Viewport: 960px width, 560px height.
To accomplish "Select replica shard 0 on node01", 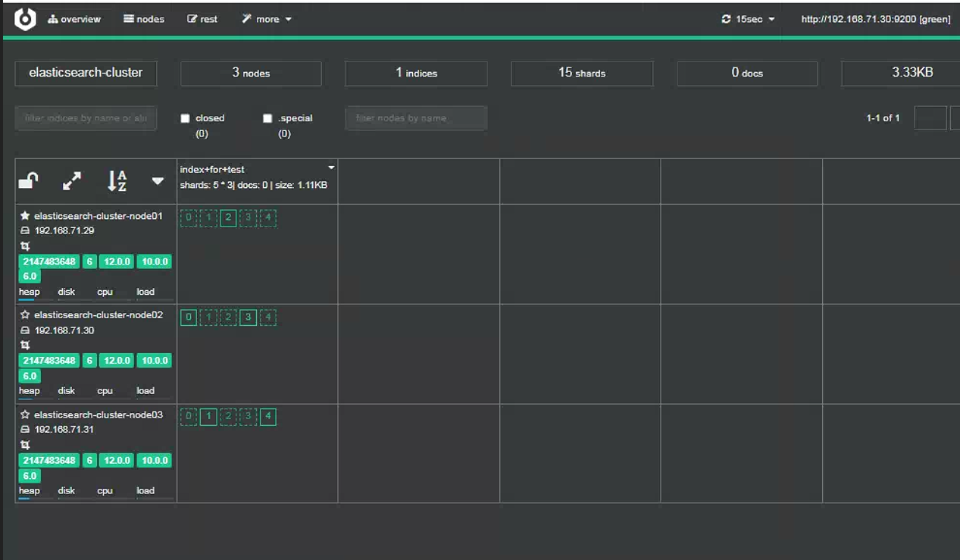I will click(x=189, y=218).
